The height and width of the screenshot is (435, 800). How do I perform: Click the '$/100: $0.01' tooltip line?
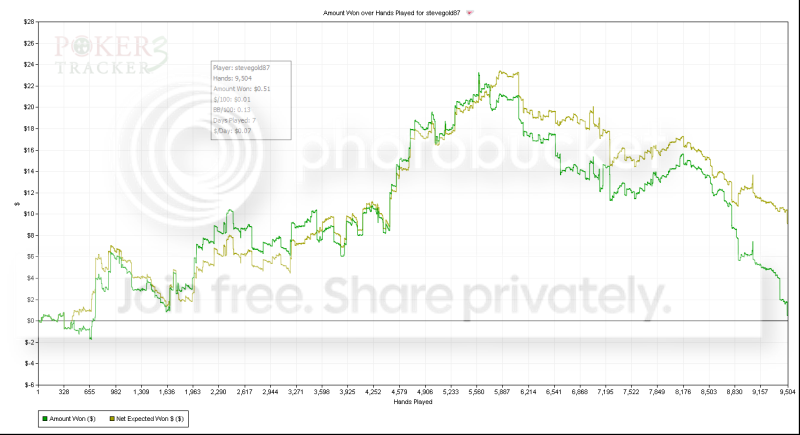(232, 99)
